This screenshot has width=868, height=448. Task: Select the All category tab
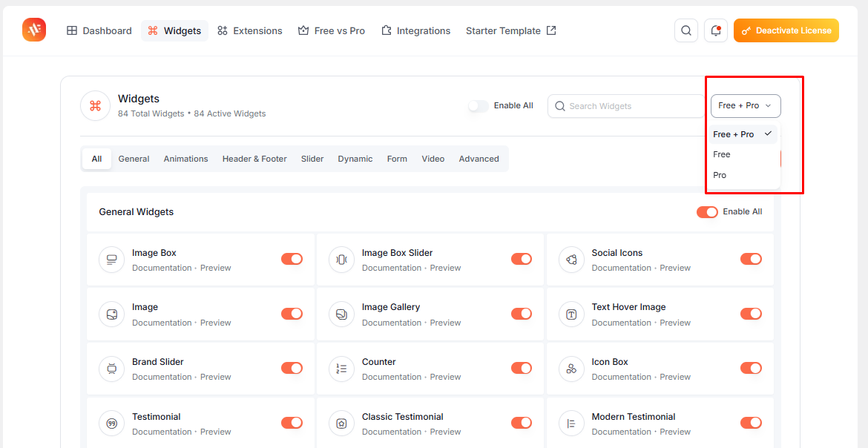point(97,159)
